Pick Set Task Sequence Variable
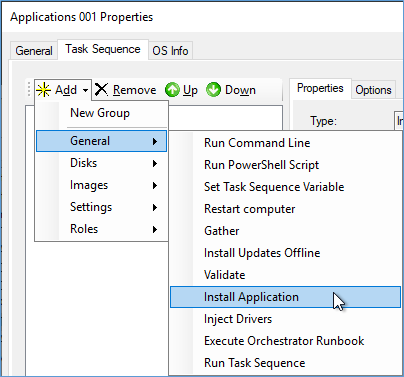Screen dimensions: 404x377 coord(285,187)
